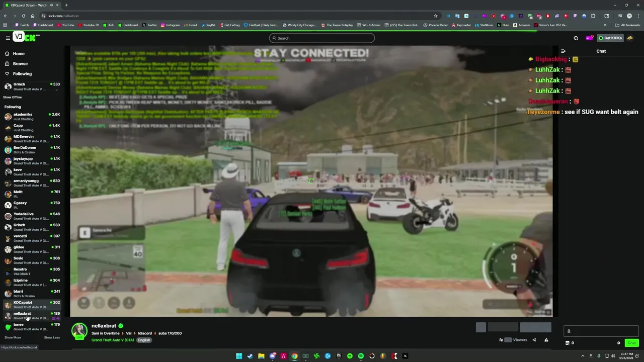Open armaniyoungg channel in sidebar

pyautogui.click(x=32, y=183)
